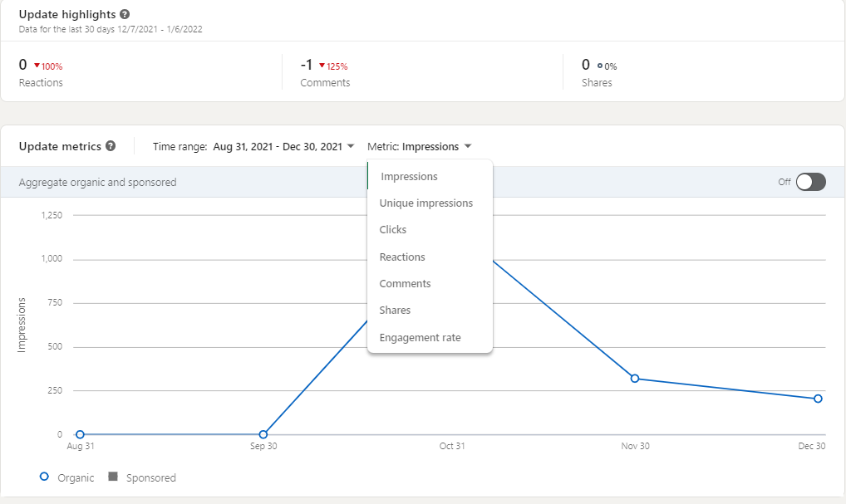This screenshot has height=504, width=846.
Task: Select Clicks in the metric list
Action: 393,230
